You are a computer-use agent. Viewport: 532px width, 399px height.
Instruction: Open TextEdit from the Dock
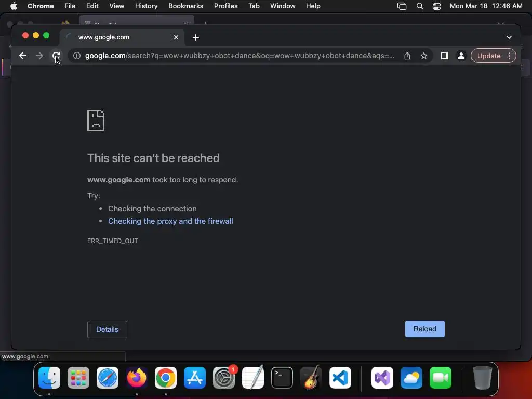253,378
